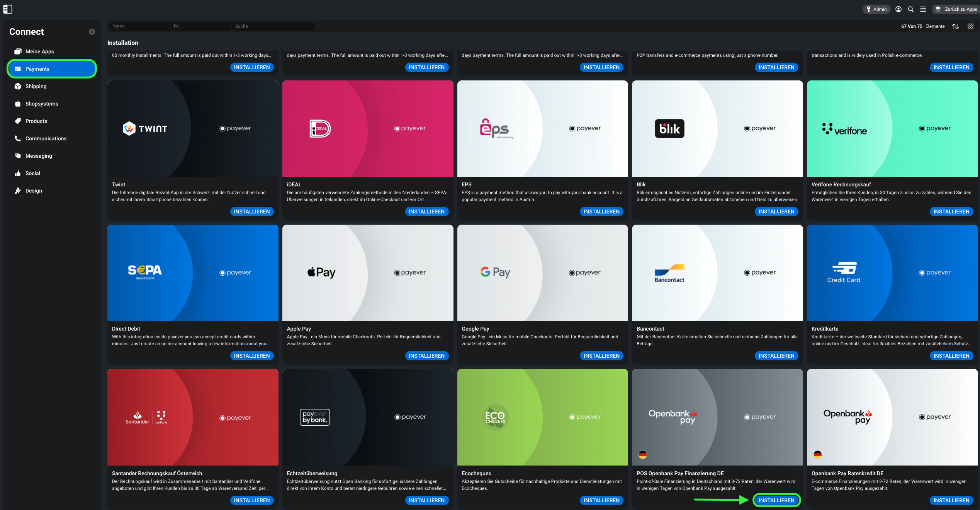The image size is (980, 510).
Task: Open Meine Apps in sidebar
Action: (x=52, y=51)
